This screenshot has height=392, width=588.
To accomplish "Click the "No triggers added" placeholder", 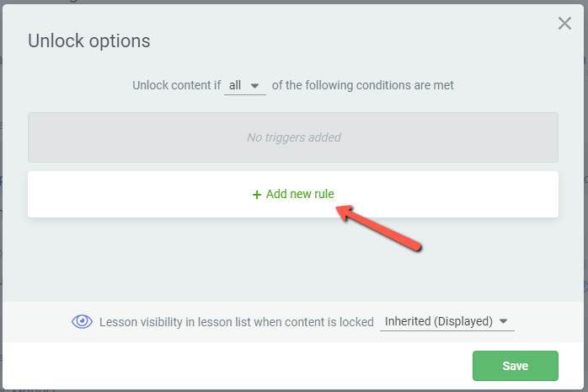I will 293,137.
